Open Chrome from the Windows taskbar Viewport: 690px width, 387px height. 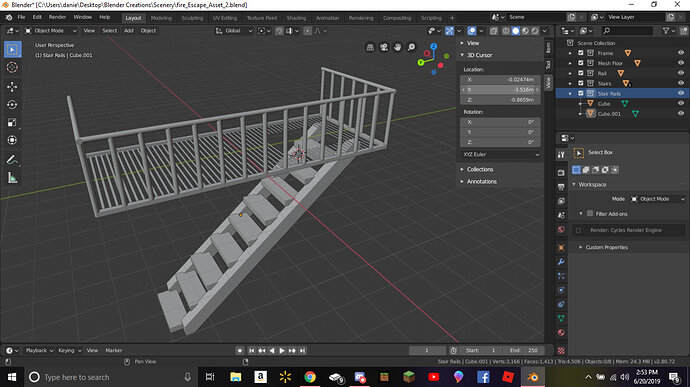tap(310, 377)
